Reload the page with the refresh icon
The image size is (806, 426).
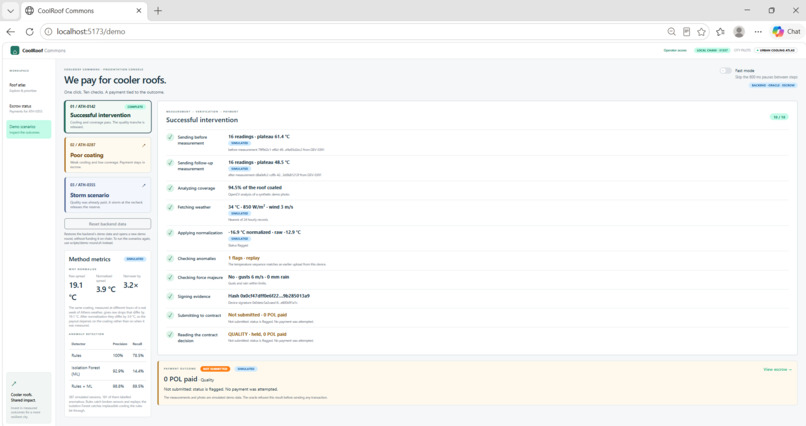coord(29,31)
